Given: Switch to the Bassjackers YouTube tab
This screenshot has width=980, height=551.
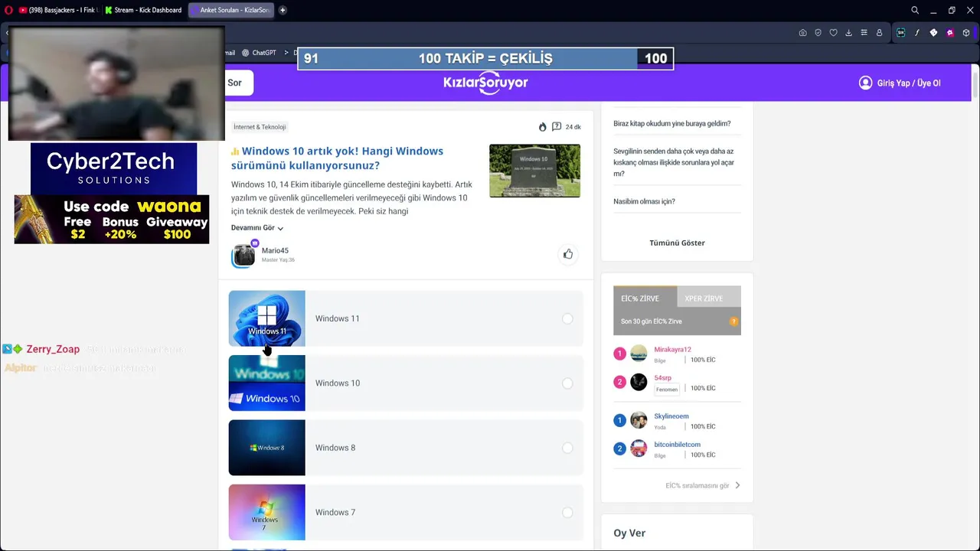Looking at the screenshot, I should (x=58, y=10).
